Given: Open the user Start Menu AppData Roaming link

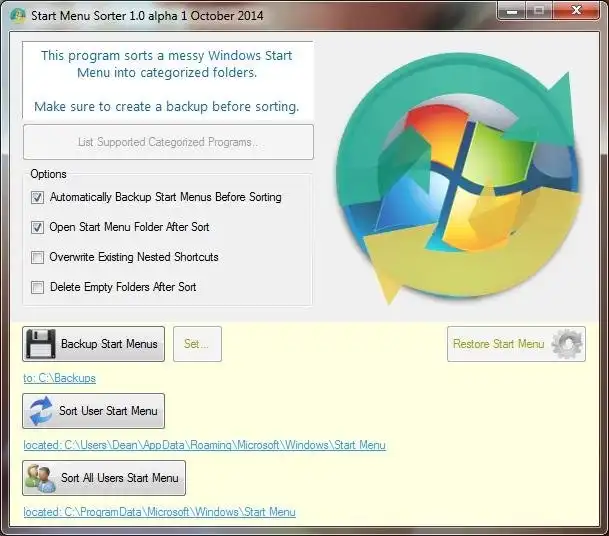Looking at the screenshot, I should pos(204,445).
